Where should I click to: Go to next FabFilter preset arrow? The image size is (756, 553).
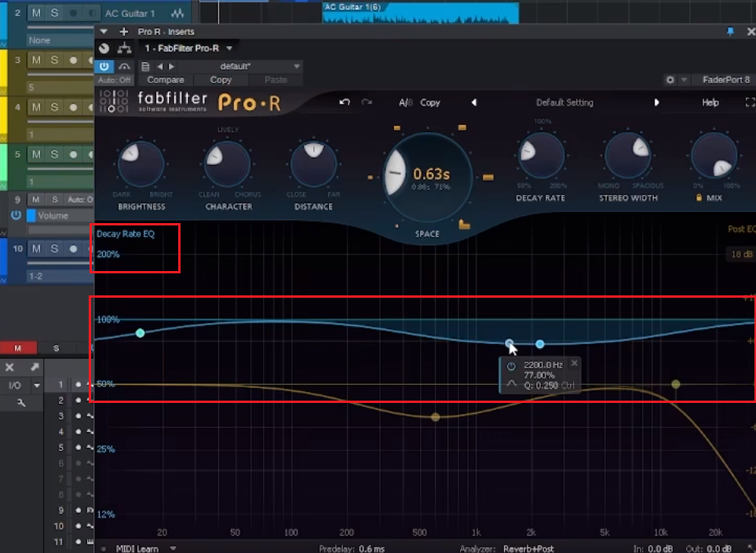coord(656,102)
